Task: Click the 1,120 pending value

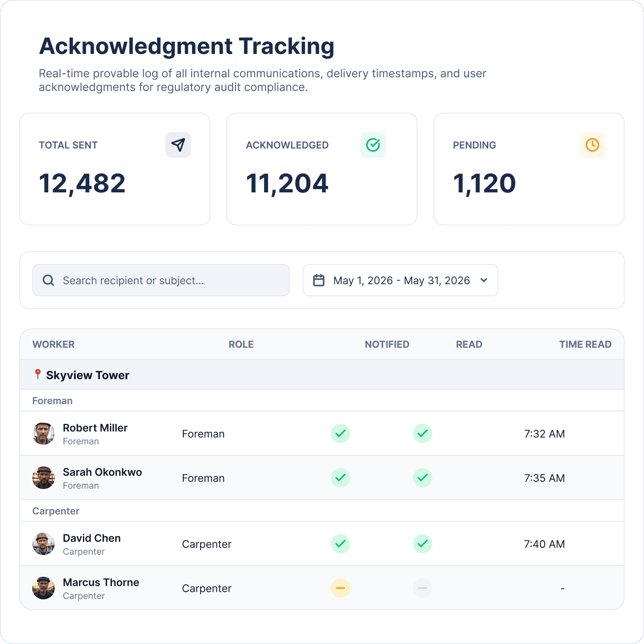Action: (484, 184)
